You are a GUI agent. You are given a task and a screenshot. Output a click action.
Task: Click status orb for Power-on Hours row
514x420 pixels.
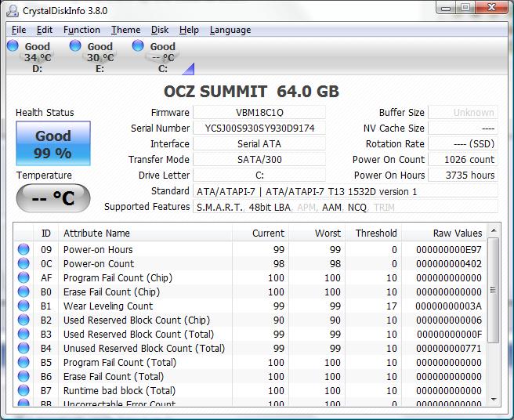pos(24,249)
